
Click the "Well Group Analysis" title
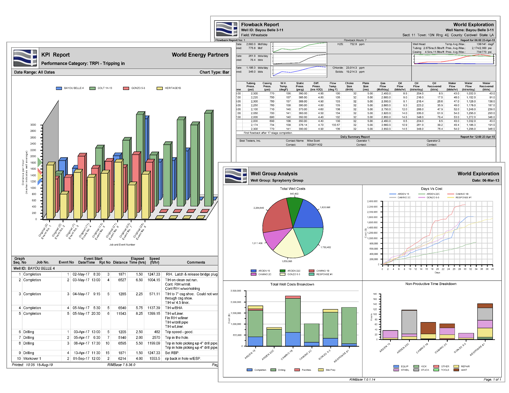(274, 174)
